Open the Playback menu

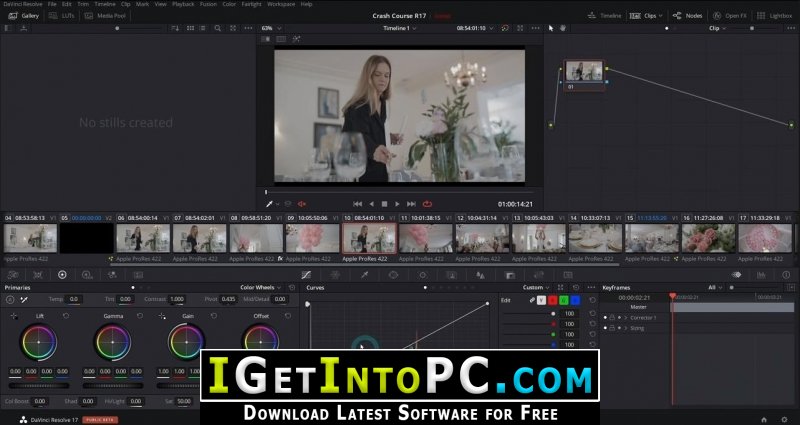click(x=183, y=4)
